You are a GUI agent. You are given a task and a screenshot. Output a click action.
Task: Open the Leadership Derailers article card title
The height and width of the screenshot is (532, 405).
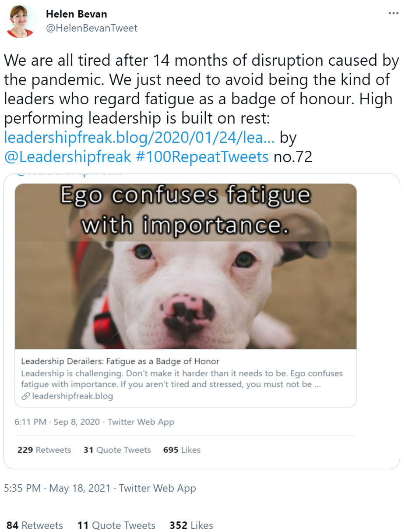pyautogui.click(x=120, y=362)
